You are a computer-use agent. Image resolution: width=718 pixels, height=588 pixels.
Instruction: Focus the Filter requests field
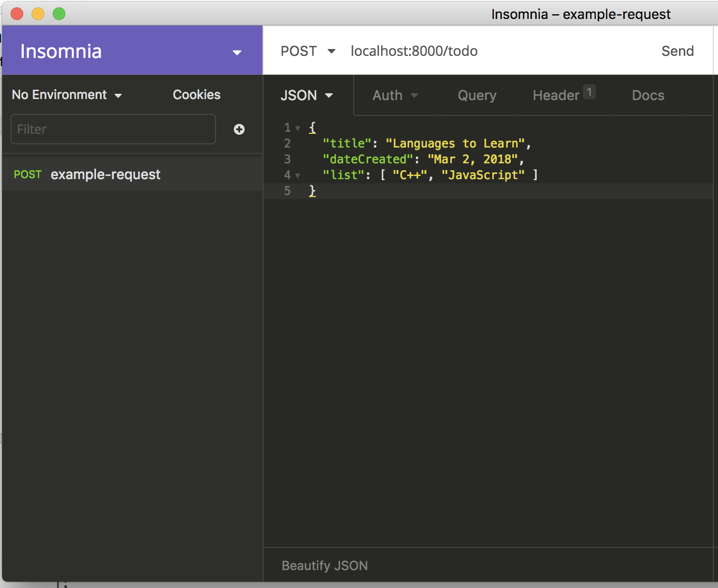click(113, 129)
